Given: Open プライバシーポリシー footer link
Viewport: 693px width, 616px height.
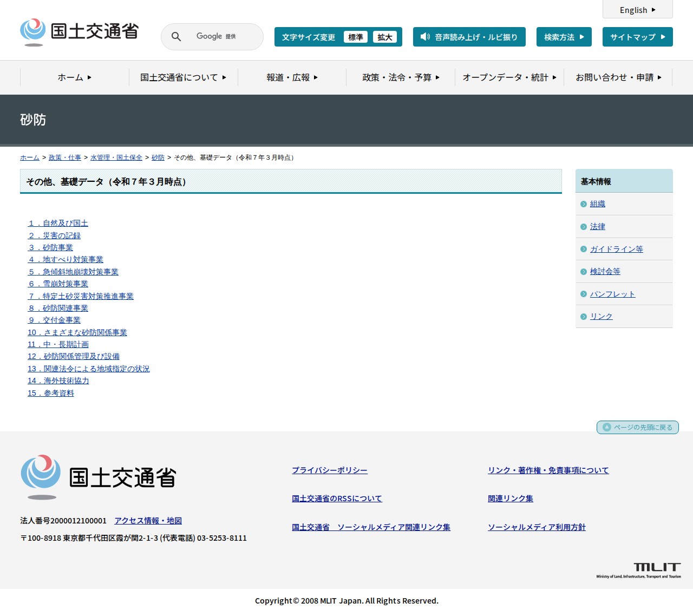Looking at the screenshot, I should [330, 470].
